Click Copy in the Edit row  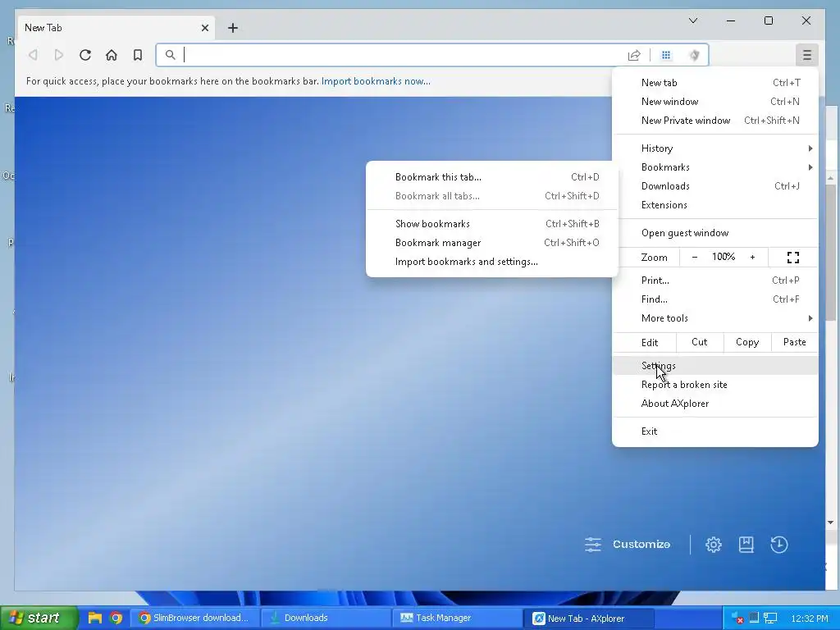pyautogui.click(x=747, y=342)
